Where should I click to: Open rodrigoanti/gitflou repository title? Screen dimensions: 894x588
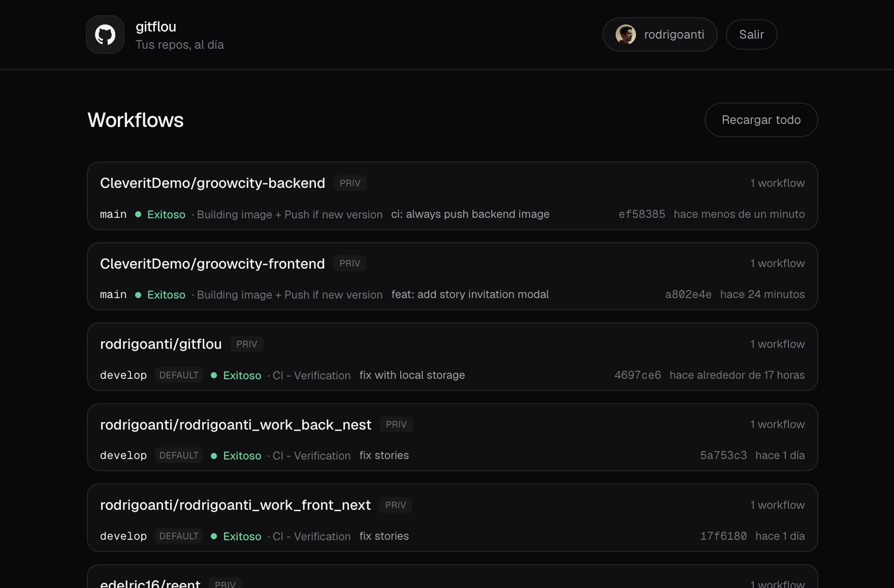(x=161, y=344)
